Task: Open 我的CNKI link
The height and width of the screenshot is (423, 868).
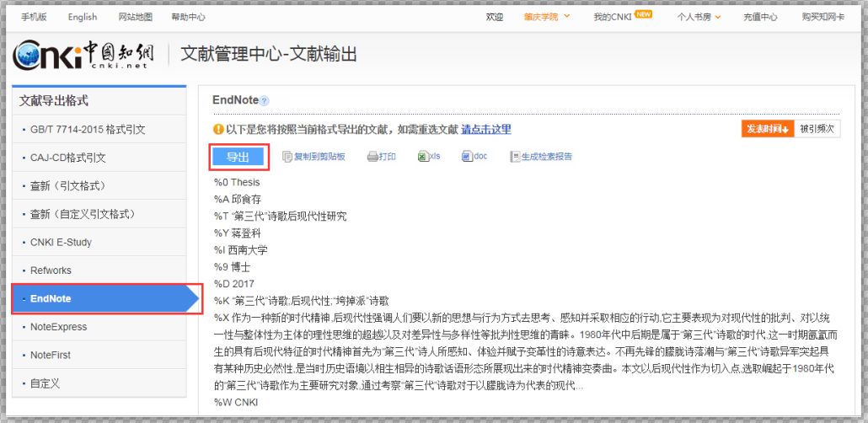Action: [613, 17]
